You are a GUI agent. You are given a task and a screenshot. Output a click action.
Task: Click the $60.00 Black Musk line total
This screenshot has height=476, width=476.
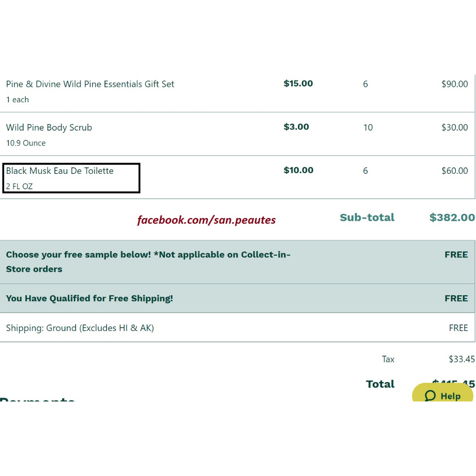click(455, 171)
